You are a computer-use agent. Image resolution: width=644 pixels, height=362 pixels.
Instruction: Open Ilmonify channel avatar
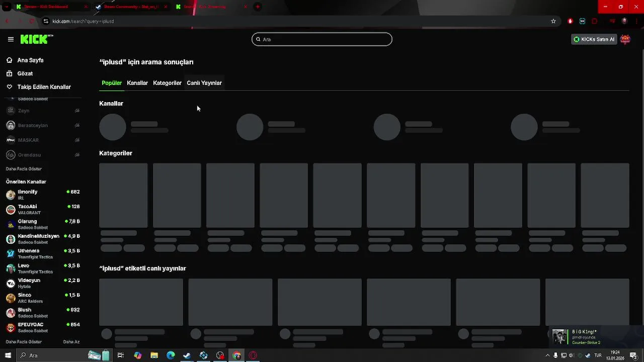tap(11, 195)
